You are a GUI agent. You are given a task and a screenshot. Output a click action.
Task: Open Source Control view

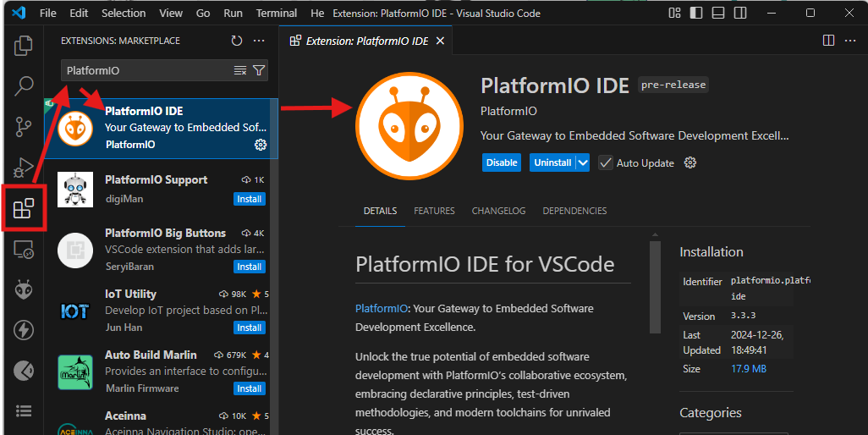pyautogui.click(x=23, y=127)
